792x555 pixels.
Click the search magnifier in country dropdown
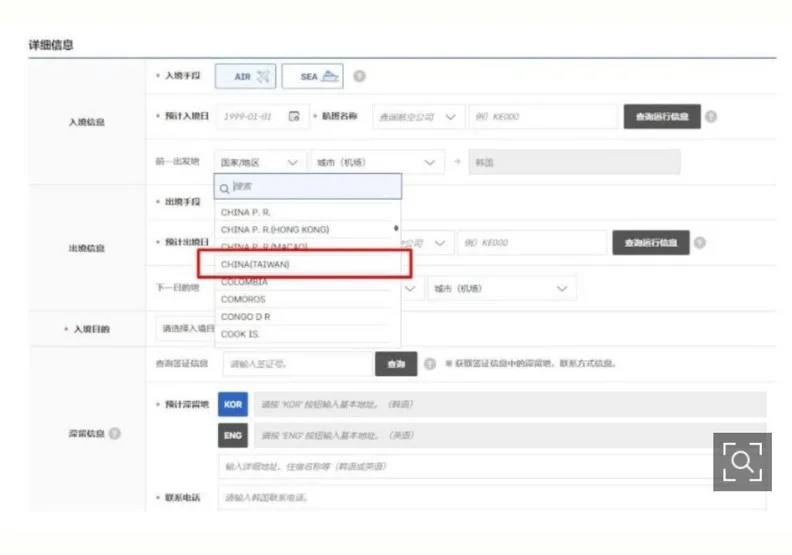(224, 188)
